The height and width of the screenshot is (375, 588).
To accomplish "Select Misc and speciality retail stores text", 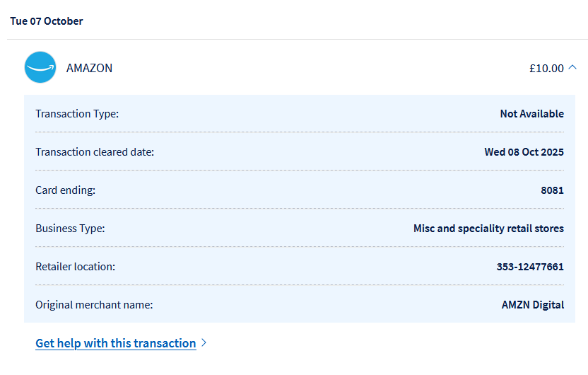I will 488,229.
